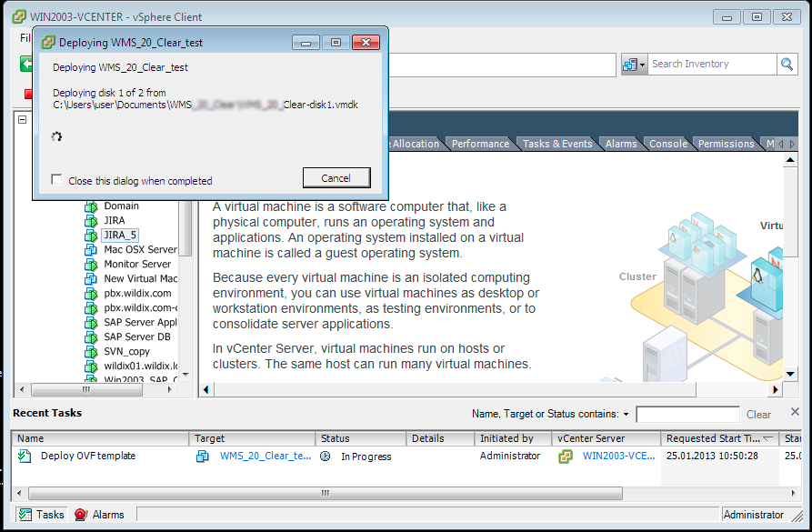This screenshot has height=532, width=812.
Task: Click the search inventory magnifier icon
Action: 787,65
